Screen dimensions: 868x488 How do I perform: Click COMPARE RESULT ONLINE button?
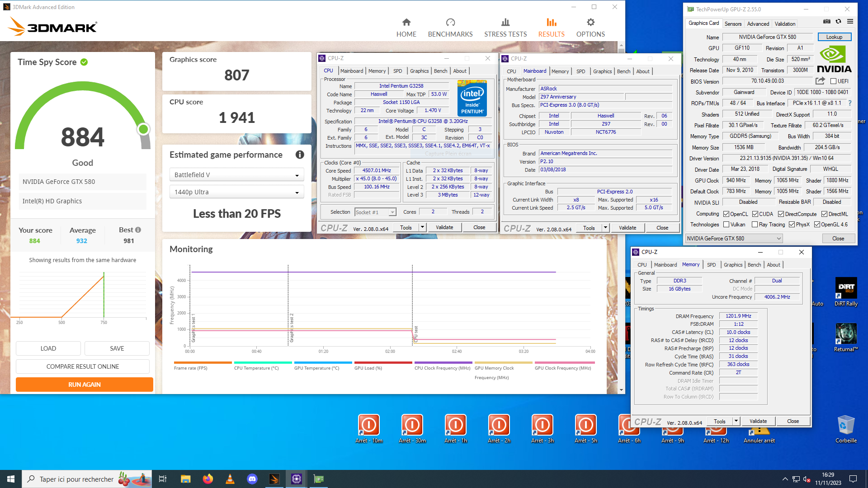pos(83,366)
